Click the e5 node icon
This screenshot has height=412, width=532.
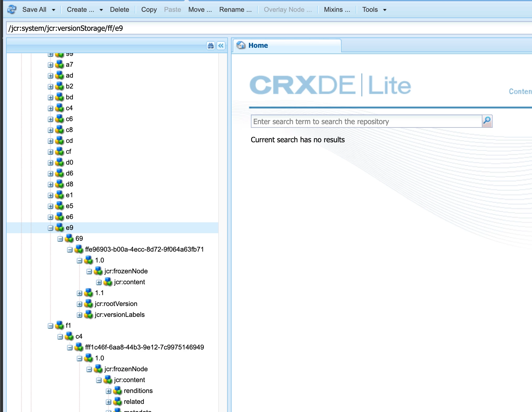(60, 206)
